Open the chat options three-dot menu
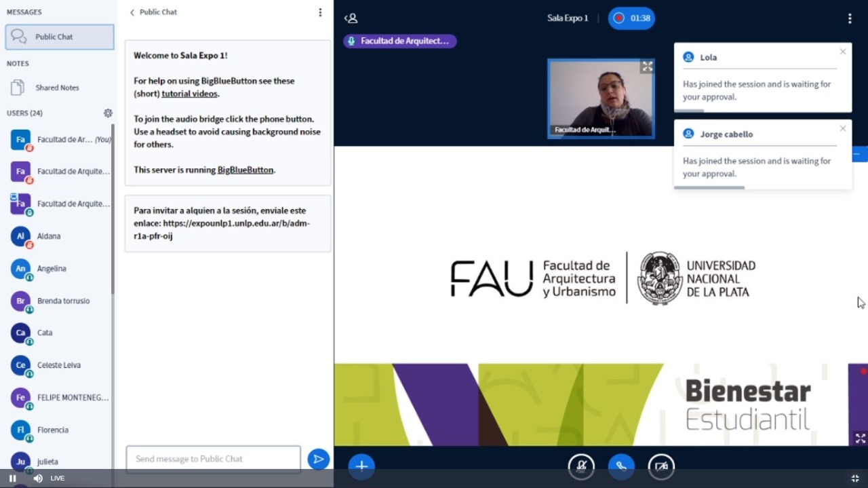 pyautogui.click(x=320, y=12)
